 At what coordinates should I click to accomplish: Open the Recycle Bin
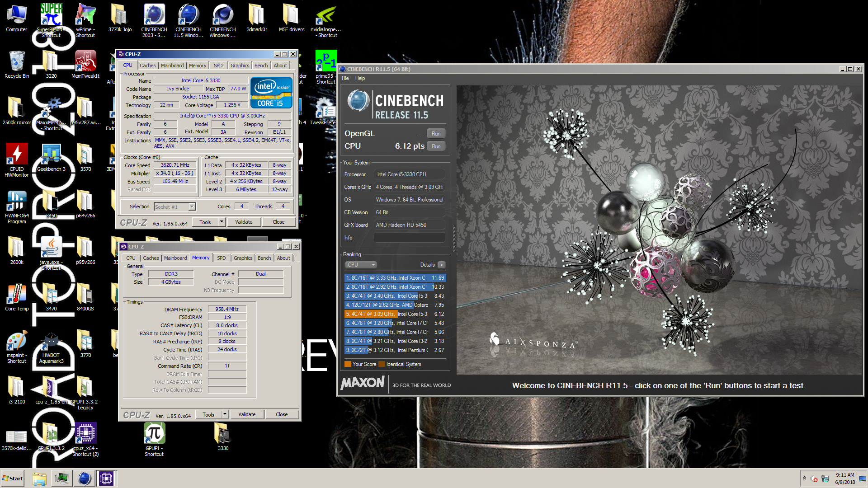coord(17,65)
